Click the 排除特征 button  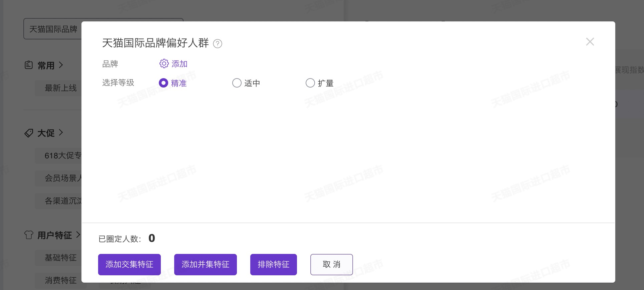pos(274,265)
